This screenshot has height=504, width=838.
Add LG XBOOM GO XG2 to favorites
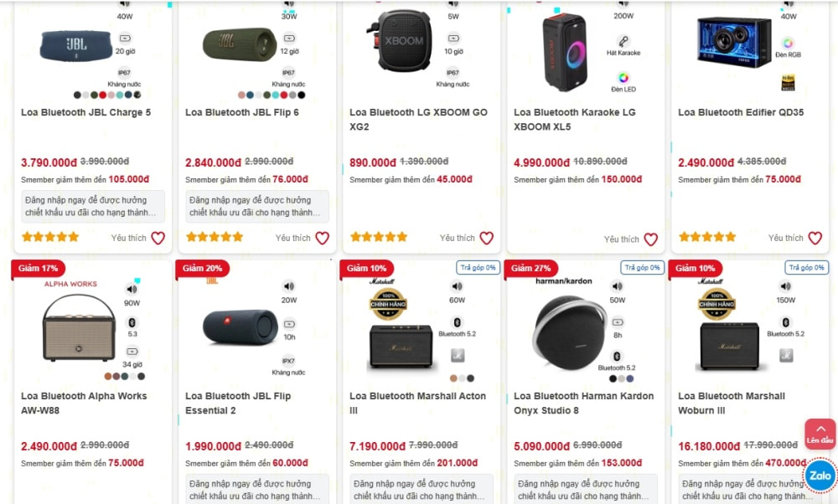[486, 238]
